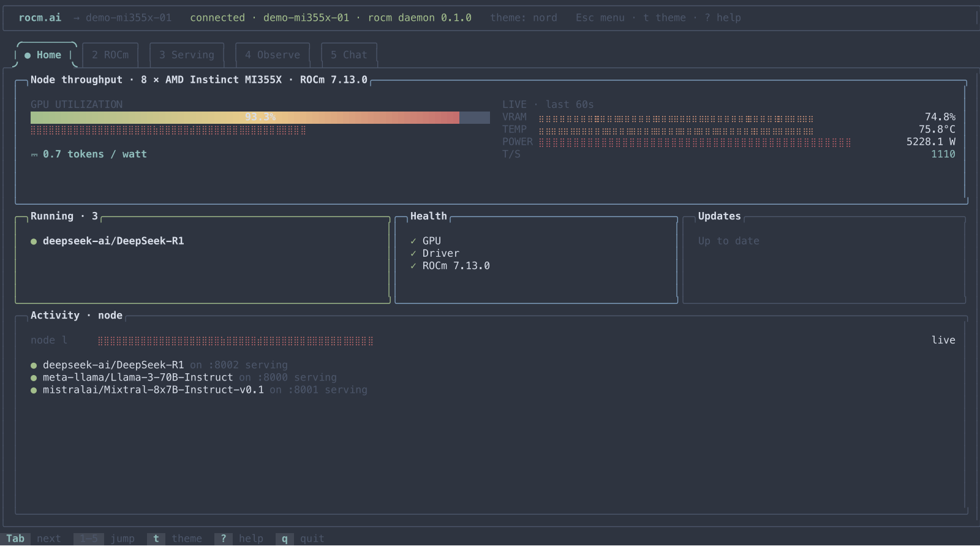Click the jump label in footer

123,539
